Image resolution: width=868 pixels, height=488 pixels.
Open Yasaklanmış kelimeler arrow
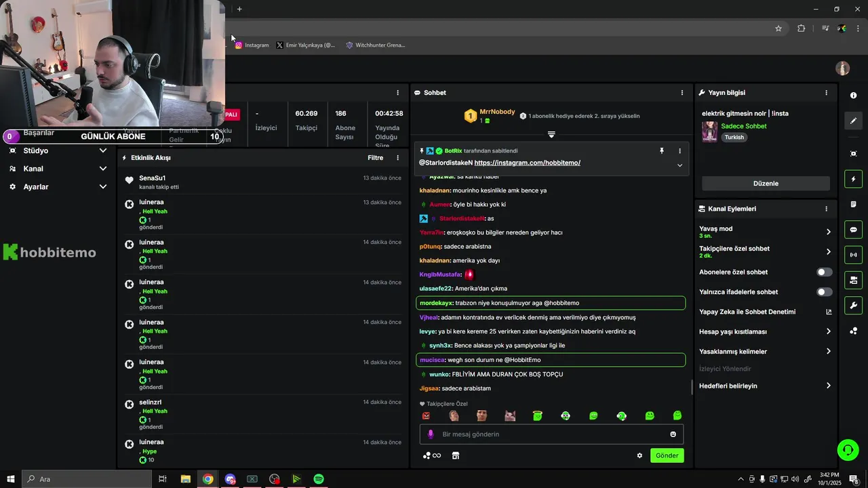[x=828, y=352]
